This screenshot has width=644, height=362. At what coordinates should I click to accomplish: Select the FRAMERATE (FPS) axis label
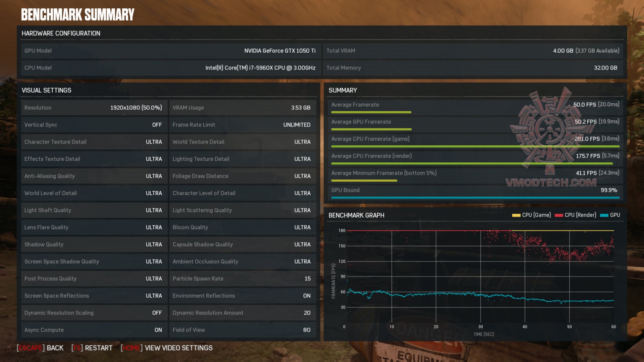pos(333,281)
